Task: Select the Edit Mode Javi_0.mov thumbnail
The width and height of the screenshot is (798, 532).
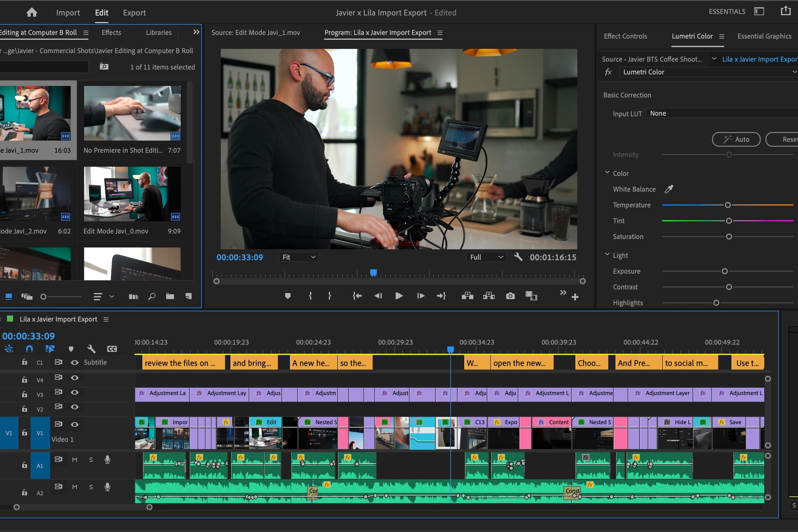Action: click(132, 194)
